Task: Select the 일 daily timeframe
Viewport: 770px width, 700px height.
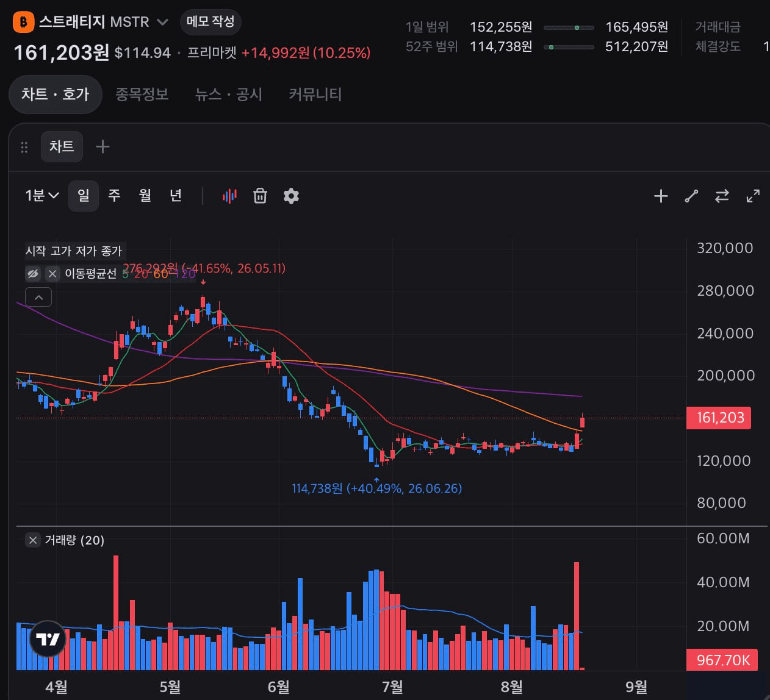Action: [x=84, y=196]
